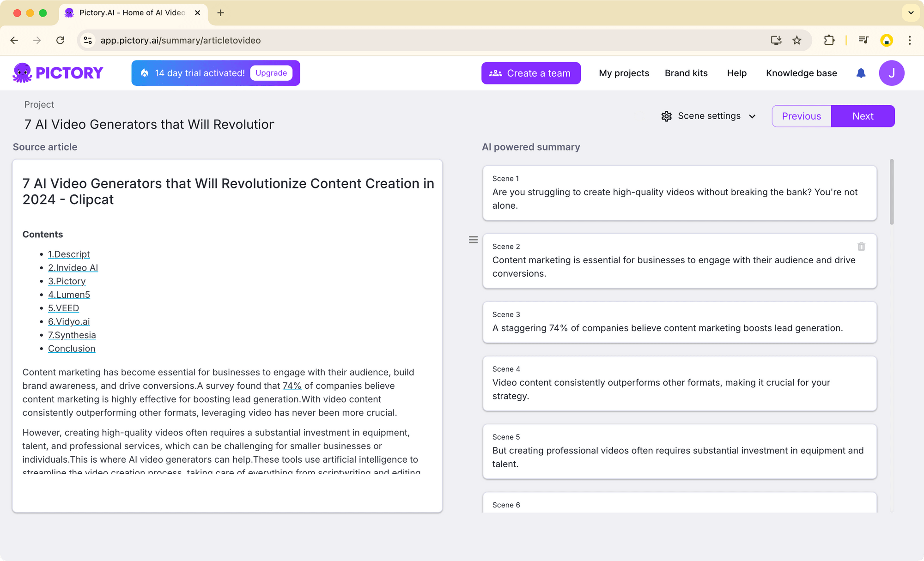
Task: Expand the Scene settings dropdown chevron
Action: (752, 116)
